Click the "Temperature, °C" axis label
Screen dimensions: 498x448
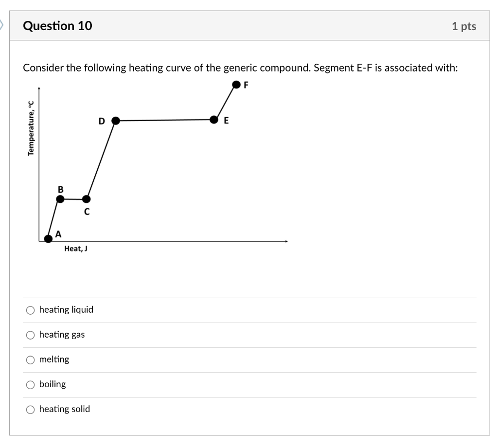31,127
